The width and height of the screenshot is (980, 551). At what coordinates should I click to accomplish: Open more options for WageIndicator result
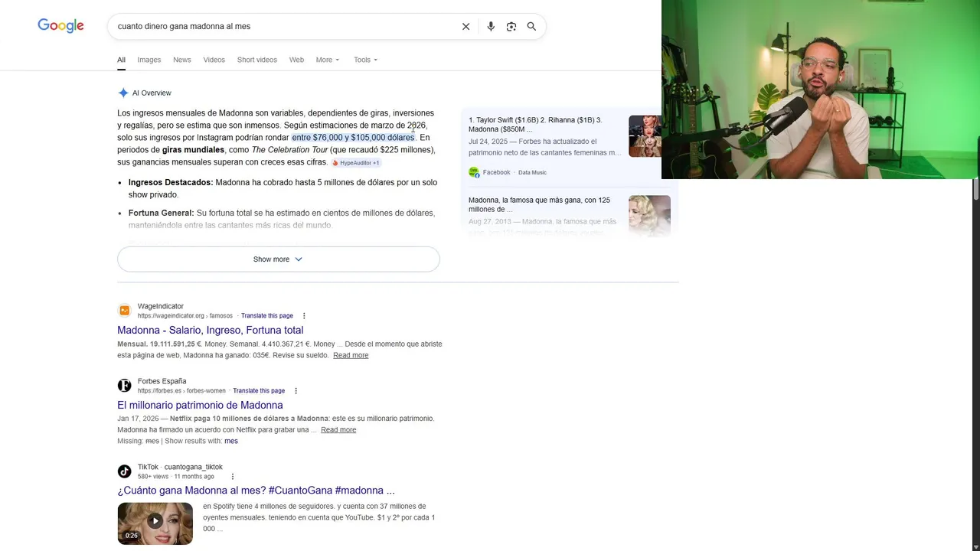(x=304, y=316)
